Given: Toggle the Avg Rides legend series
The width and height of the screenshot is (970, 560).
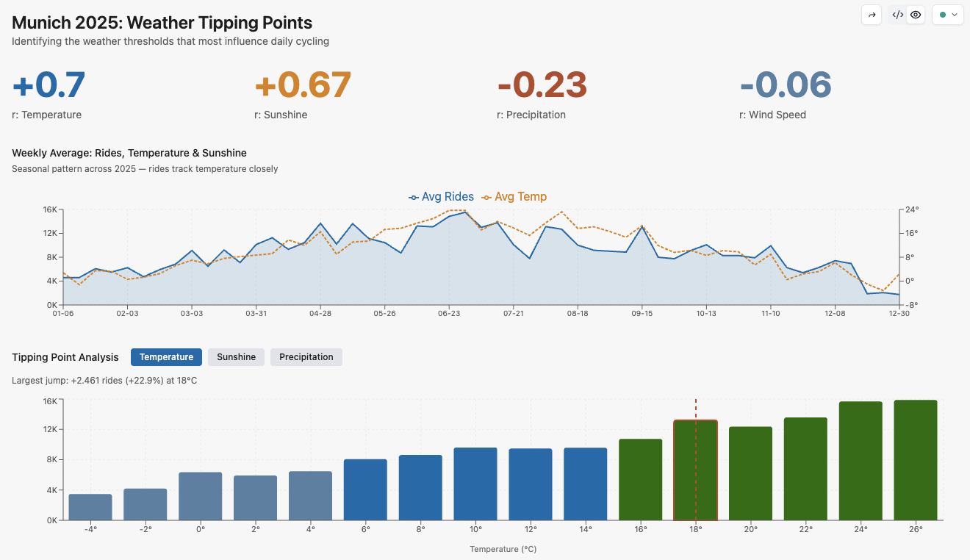Looking at the screenshot, I should click(441, 197).
